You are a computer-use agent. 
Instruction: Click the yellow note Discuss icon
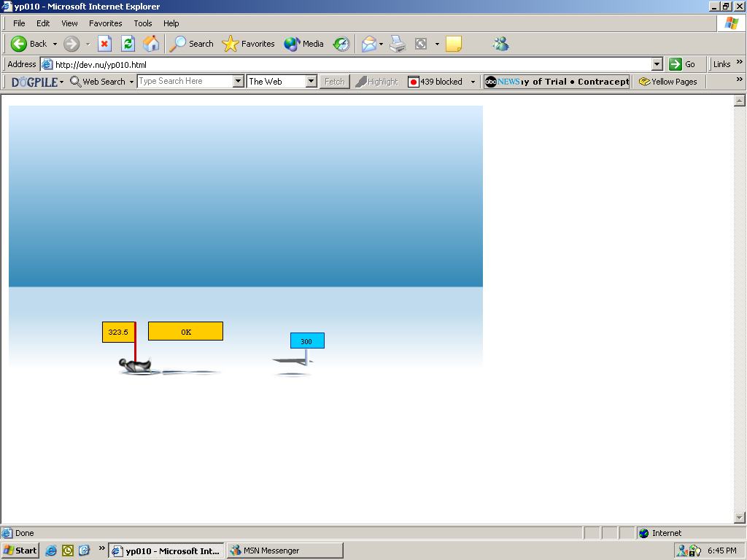(x=454, y=44)
